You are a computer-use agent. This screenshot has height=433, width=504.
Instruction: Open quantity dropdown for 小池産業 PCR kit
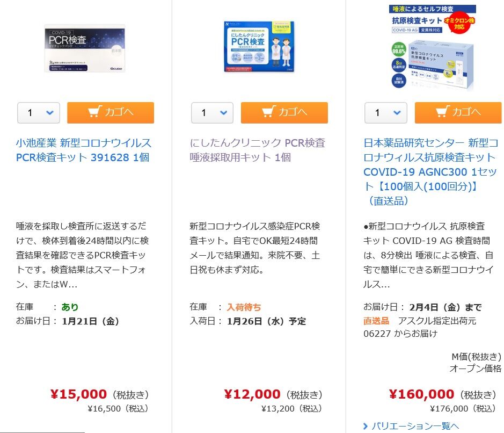[x=39, y=113]
